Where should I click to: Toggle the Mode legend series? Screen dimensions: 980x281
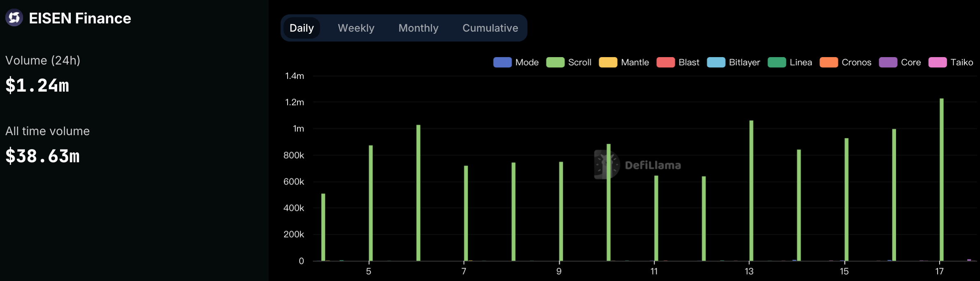click(x=516, y=62)
